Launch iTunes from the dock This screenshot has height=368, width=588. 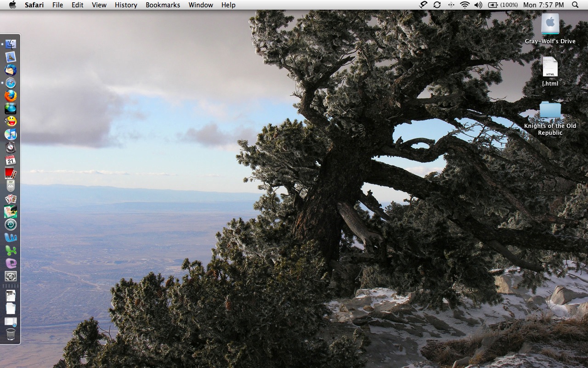tap(11, 134)
